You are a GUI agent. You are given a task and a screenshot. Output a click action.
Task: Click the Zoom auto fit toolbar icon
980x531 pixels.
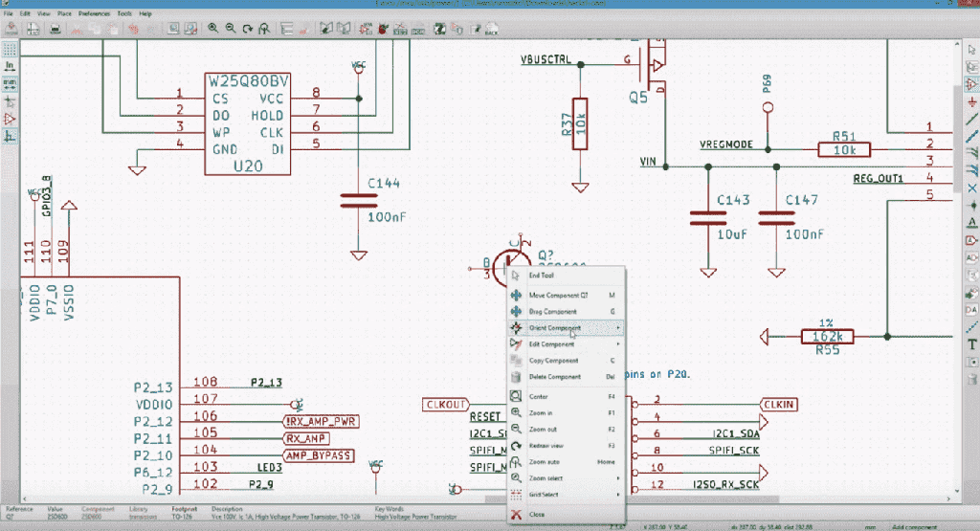[x=264, y=29]
